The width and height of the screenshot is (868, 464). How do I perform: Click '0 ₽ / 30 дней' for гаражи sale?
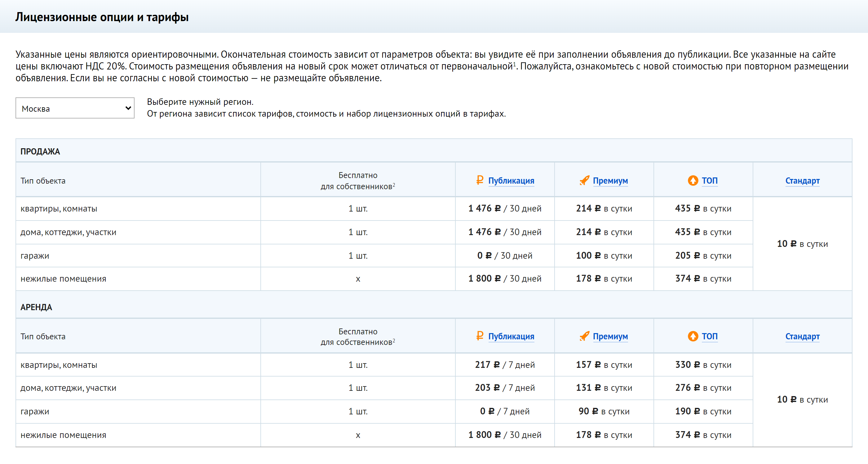coord(505,256)
